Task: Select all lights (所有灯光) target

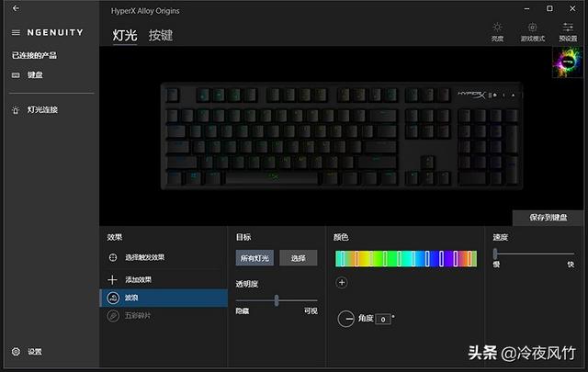Action: pyautogui.click(x=254, y=258)
